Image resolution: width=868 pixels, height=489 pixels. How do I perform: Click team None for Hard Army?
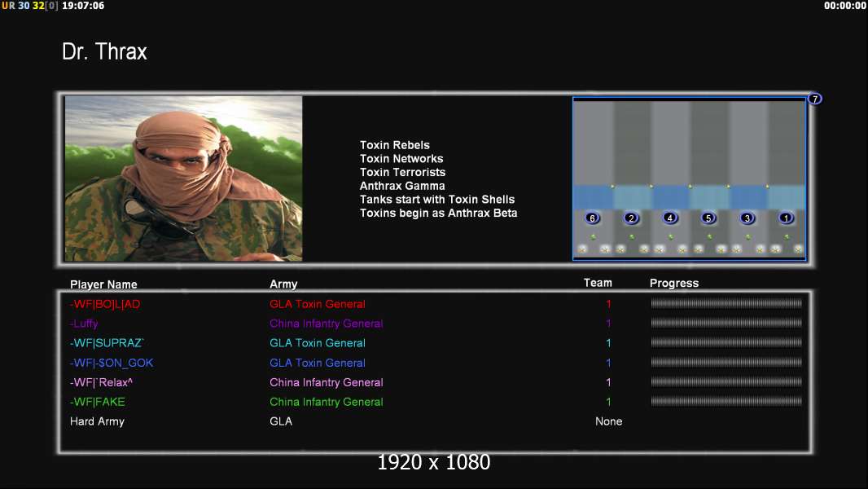pos(609,421)
